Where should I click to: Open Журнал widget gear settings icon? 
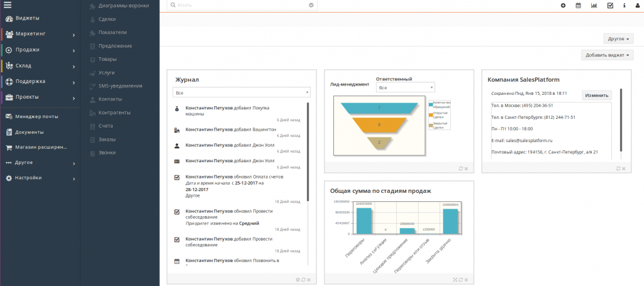297,280
